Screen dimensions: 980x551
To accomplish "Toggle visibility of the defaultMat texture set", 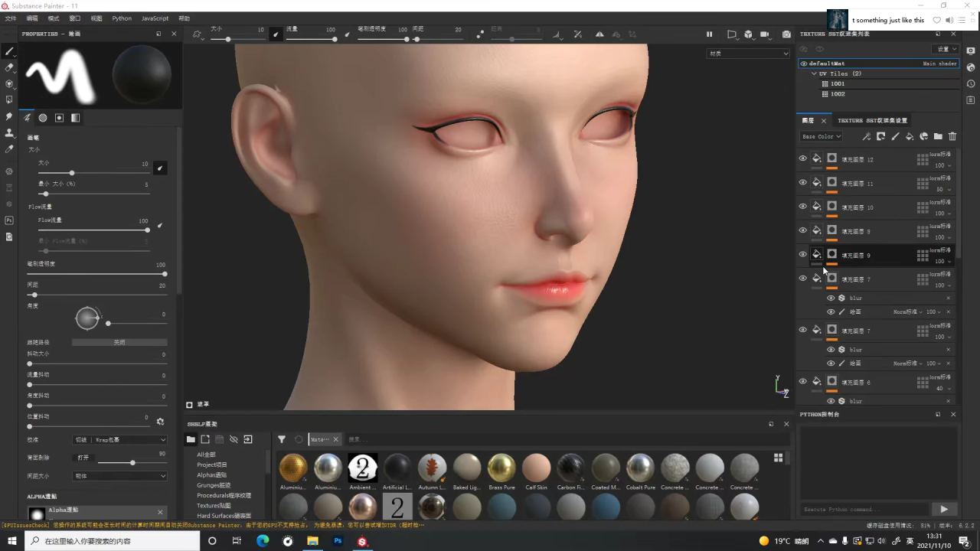I will tap(804, 64).
